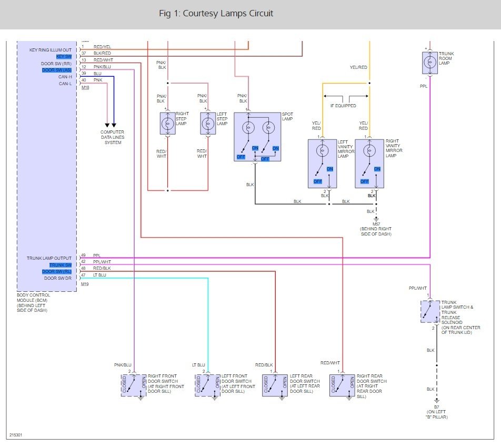Click the IF EQUIPPED label
Image resolution: width=501 pixels, height=448 pixels.
343,105
